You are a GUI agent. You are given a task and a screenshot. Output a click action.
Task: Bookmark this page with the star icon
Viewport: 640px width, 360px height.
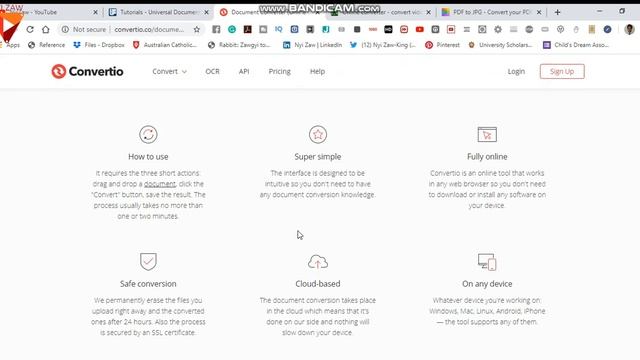tap(197, 29)
